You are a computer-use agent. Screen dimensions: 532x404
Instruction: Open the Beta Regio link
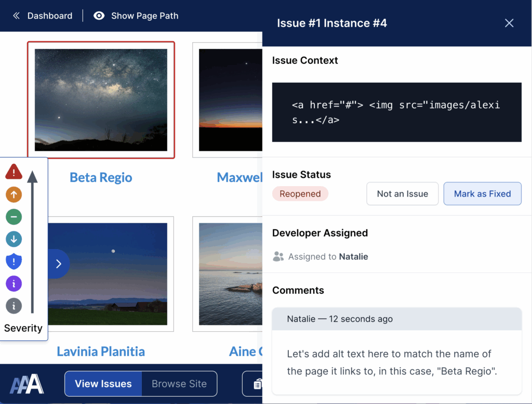click(x=101, y=177)
